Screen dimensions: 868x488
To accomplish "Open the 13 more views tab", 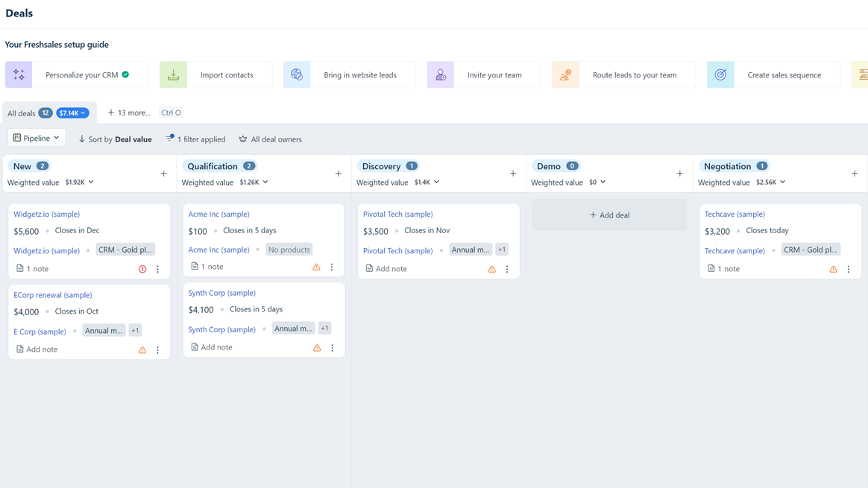I will [x=129, y=113].
